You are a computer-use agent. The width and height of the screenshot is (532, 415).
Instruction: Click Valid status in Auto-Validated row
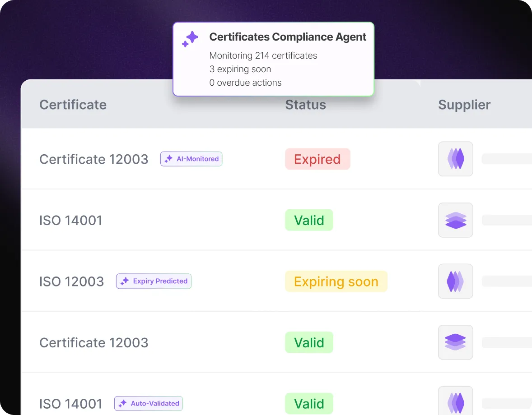[309, 403]
